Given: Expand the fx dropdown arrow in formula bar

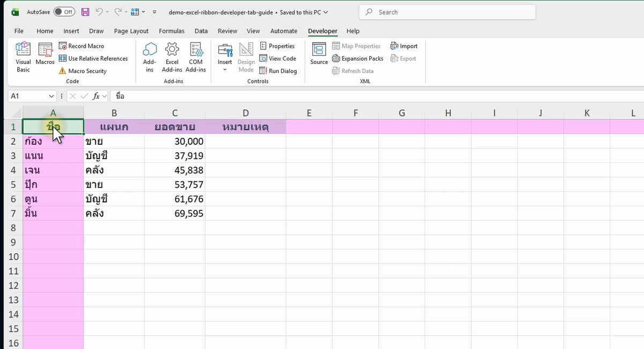Looking at the screenshot, I should point(105,96).
